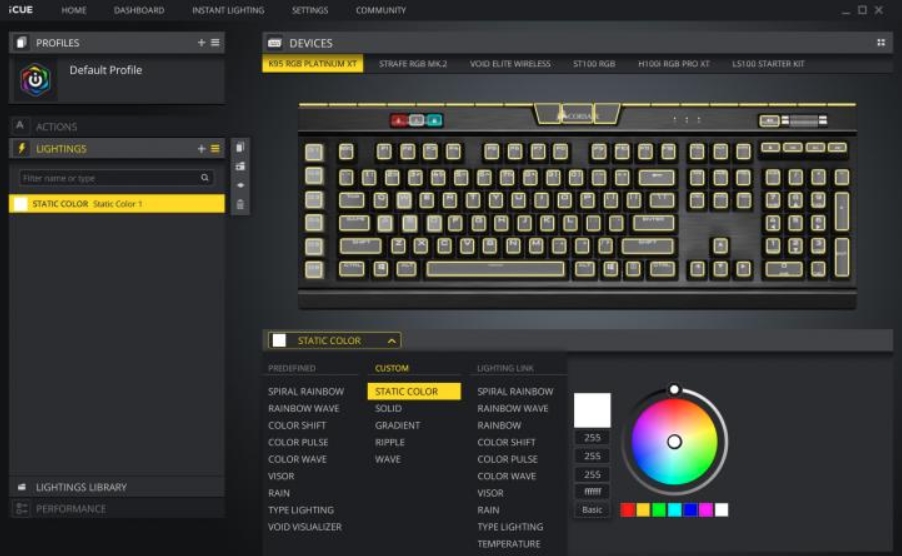Viewport: 902px width, 556px height.
Task: Paste lighting layer using side toolbar icon
Action: click(x=240, y=166)
